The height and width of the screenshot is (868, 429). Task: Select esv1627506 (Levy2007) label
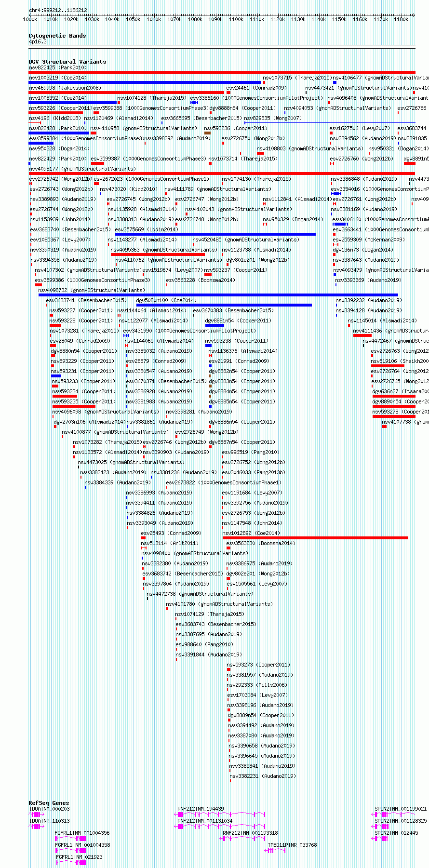[x=360, y=129]
